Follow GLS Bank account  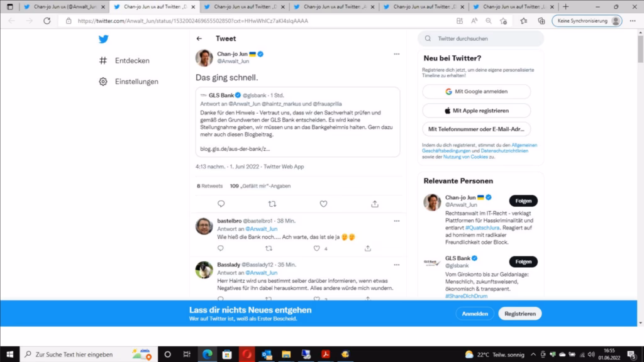coord(523,261)
